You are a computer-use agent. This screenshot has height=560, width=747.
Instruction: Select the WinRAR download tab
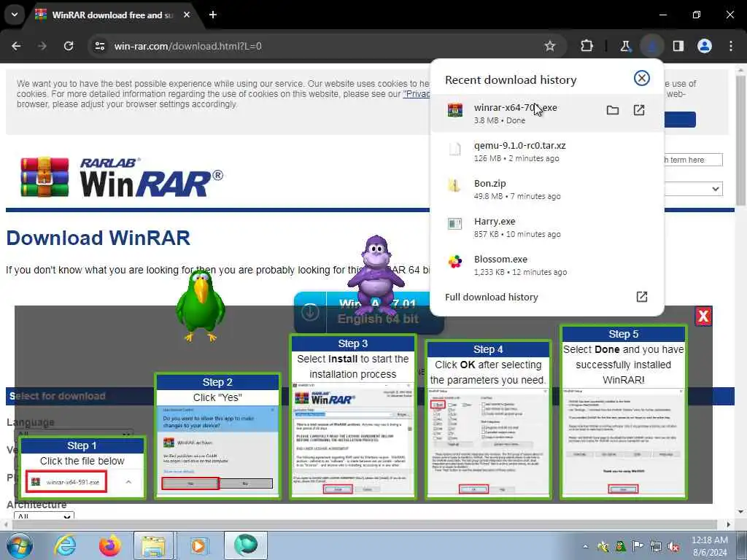112,15
